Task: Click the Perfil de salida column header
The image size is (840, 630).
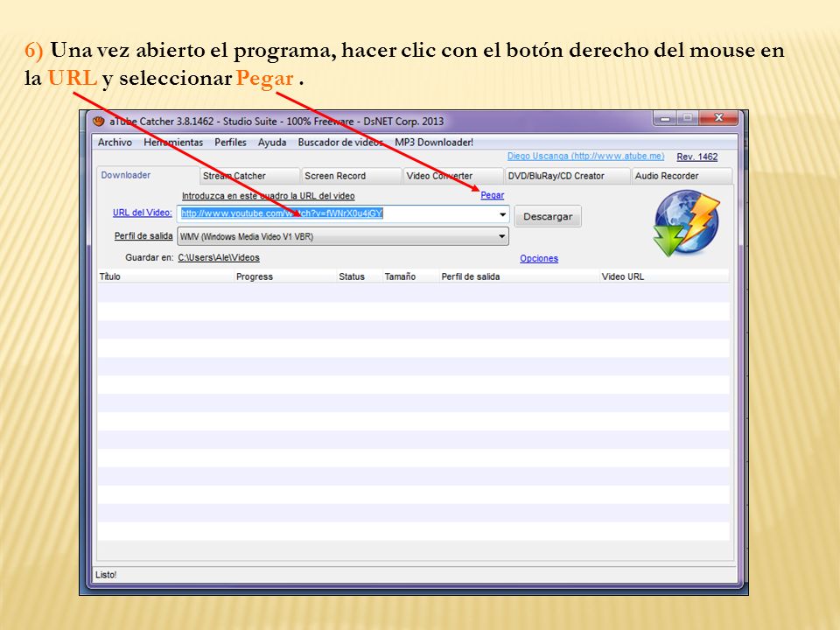Action: 519,276
